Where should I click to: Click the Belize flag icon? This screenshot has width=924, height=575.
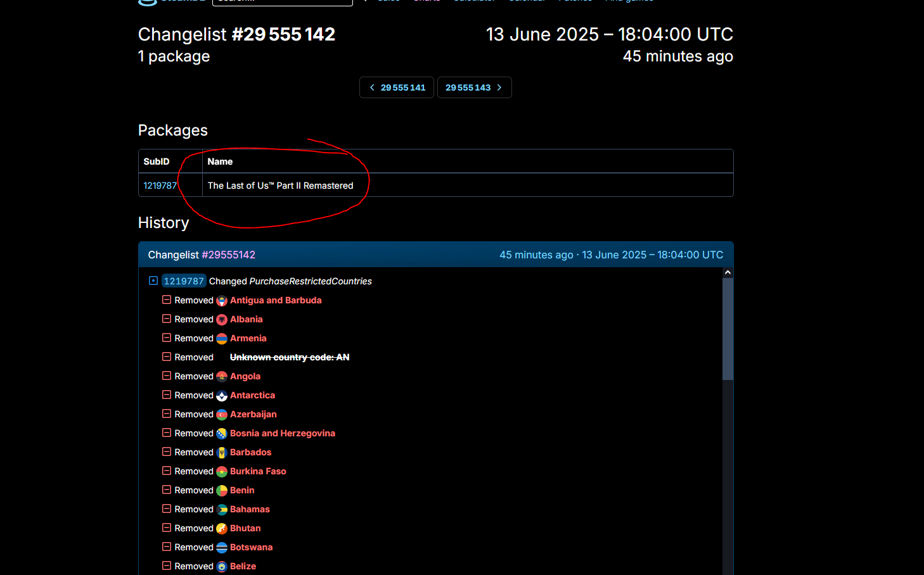coord(222,567)
